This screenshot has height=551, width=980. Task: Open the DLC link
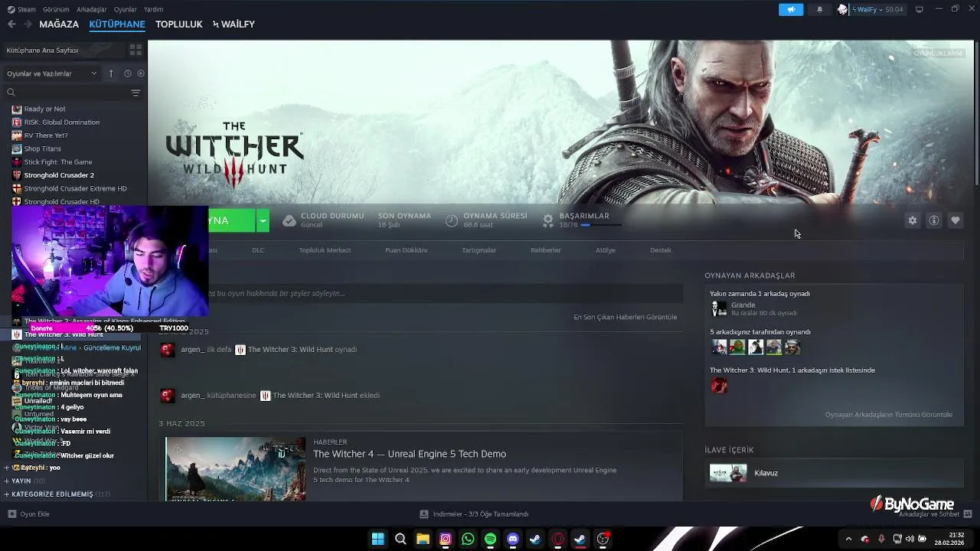click(x=258, y=250)
